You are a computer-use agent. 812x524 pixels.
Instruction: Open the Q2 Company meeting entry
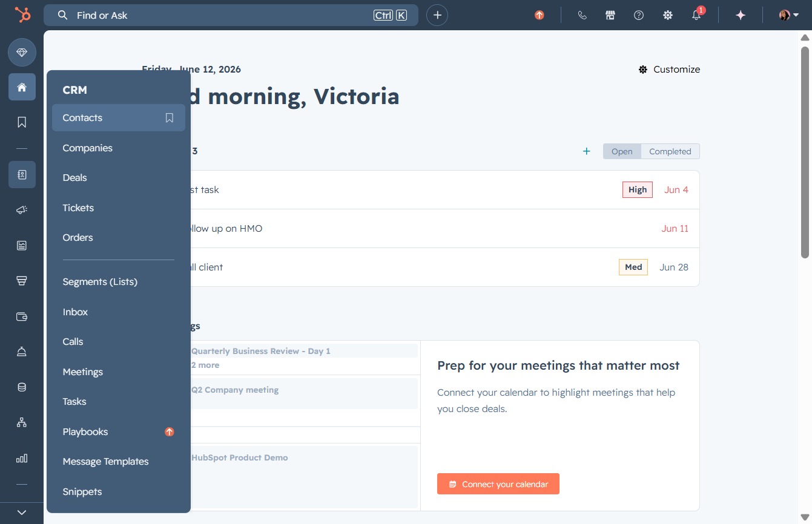click(x=304, y=394)
